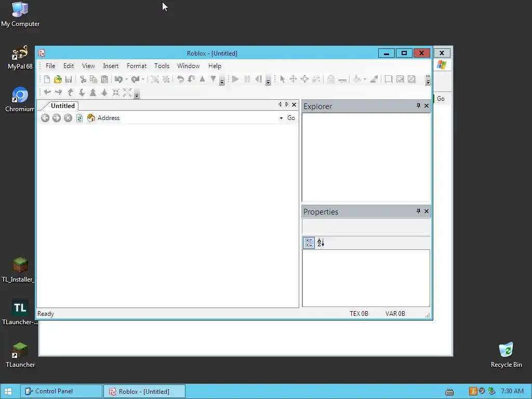Open a file using the folder icon
Image resolution: width=532 pixels, height=399 pixels.
coord(58,79)
